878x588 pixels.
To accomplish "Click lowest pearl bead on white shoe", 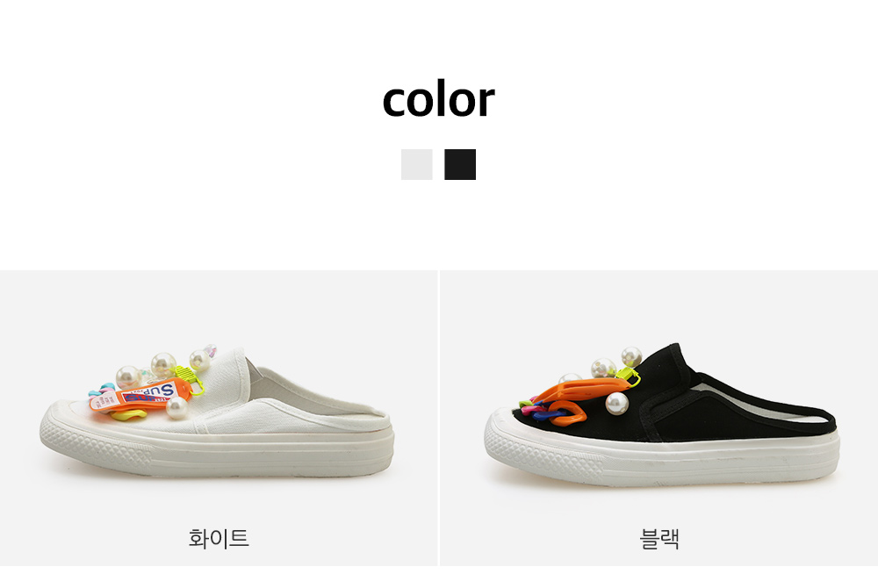I will coord(177,408).
